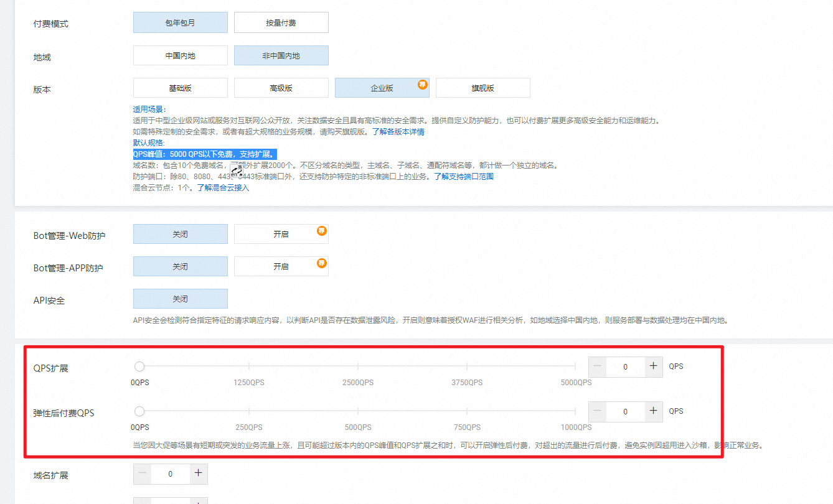833x504 pixels.
Task: Select 按量付费 billing mode
Action: pos(281,23)
